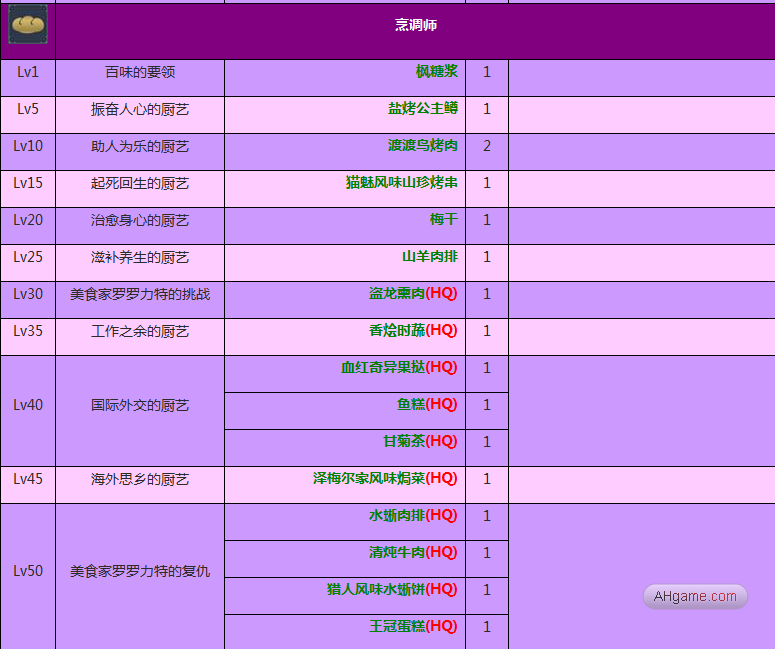Open the 盐烤公主鳟 item link
The height and width of the screenshot is (649, 775).
(422, 109)
